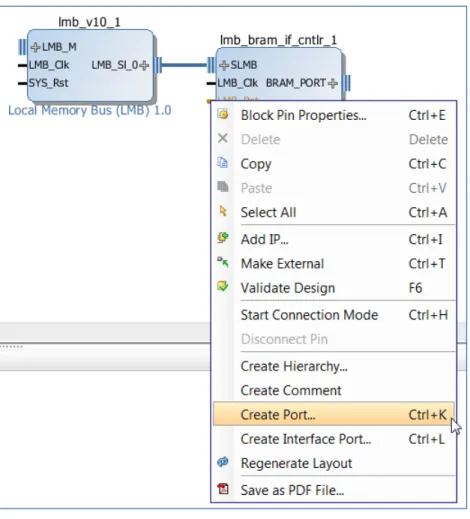Click the Copy icon in context menu
470x519 pixels.
tap(223, 163)
